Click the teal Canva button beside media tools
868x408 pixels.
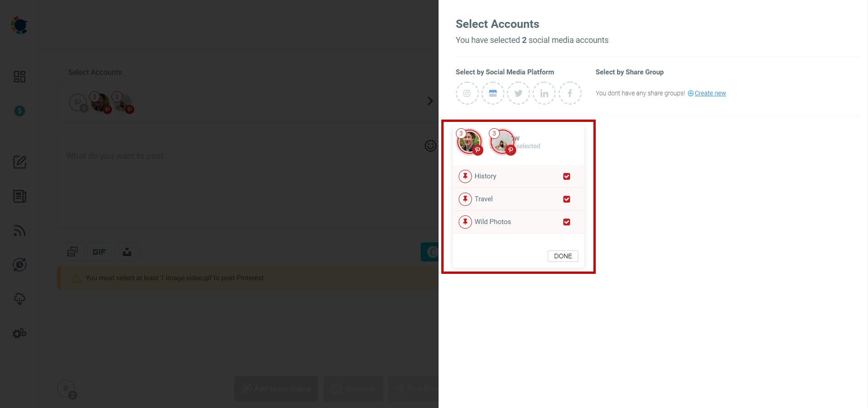coord(430,252)
